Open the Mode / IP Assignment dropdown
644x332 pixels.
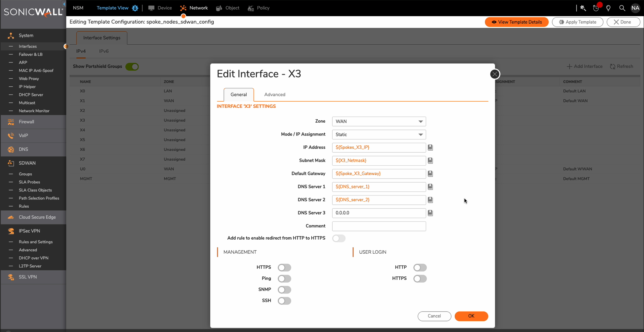pyautogui.click(x=379, y=134)
